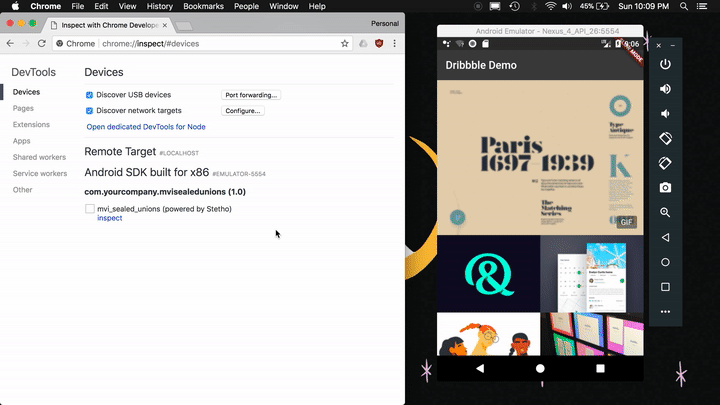Click the inspect link under mvi_sealed_unions

point(110,218)
